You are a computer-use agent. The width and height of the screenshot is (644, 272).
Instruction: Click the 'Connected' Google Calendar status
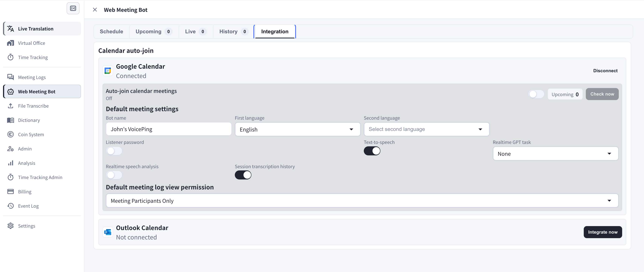point(131,76)
